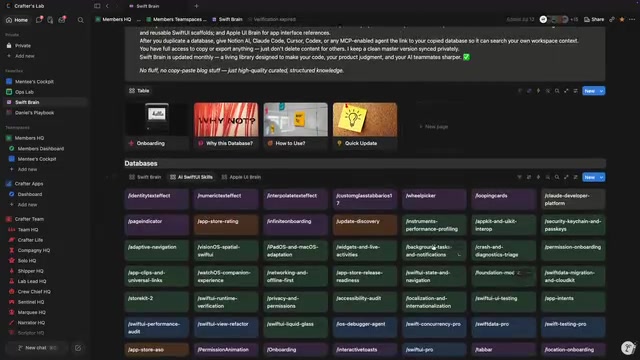Viewport: 640px width, 360px height.
Task: Open the /ios-debugger-agent skill card
Action: 365,328
